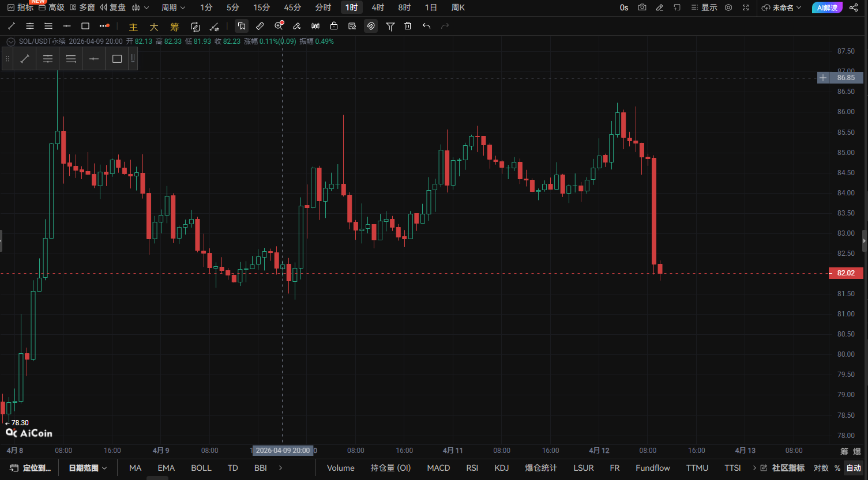Select trend line in floating drawing toolbar

[x=25, y=59]
